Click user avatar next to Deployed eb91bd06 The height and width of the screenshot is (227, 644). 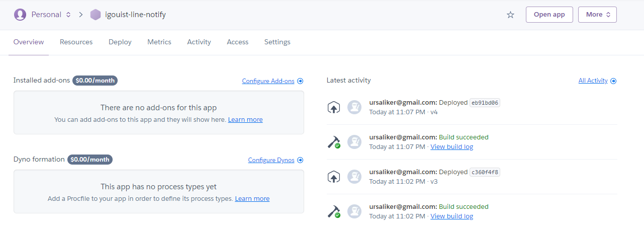click(354, 107)
